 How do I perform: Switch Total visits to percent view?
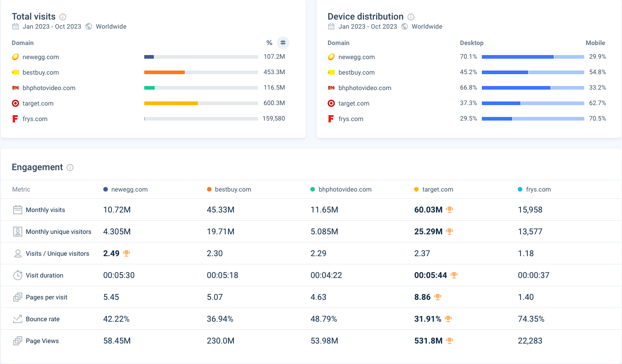tap(269, 43)
